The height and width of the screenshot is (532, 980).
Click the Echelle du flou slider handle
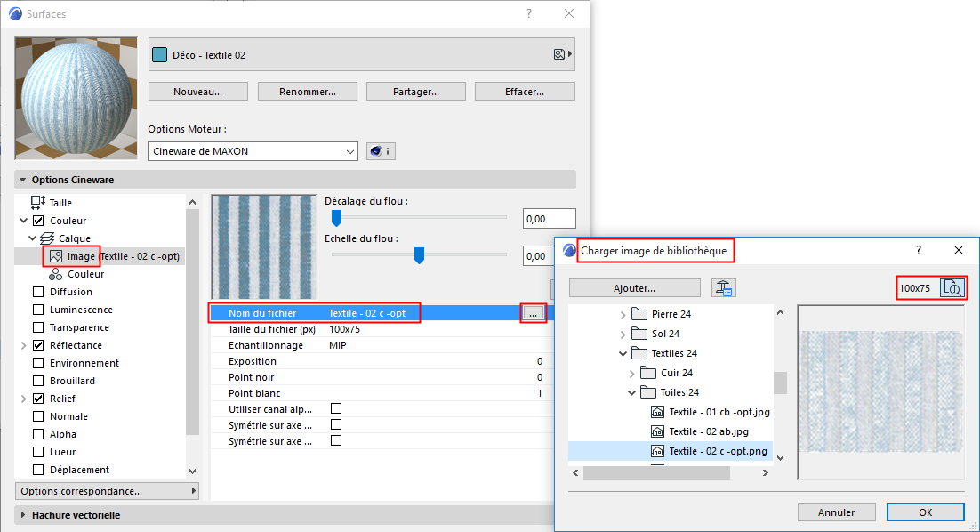click(420, 255)
